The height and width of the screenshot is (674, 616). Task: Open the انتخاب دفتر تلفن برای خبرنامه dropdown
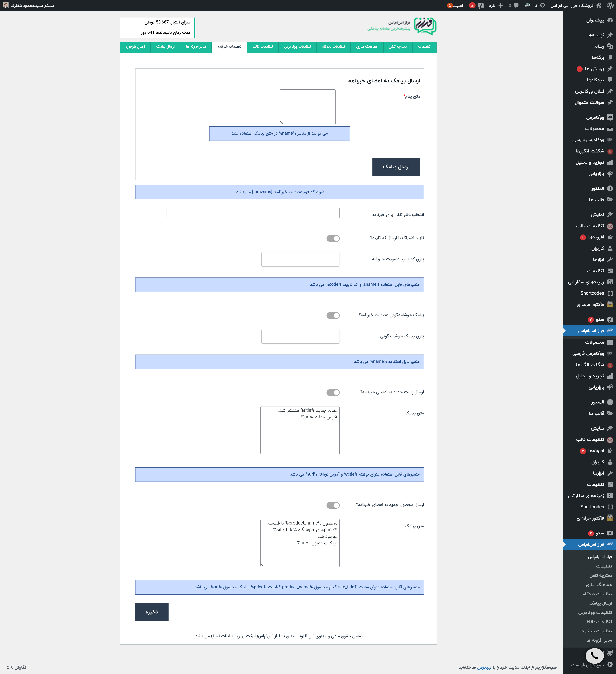point(253,213)
